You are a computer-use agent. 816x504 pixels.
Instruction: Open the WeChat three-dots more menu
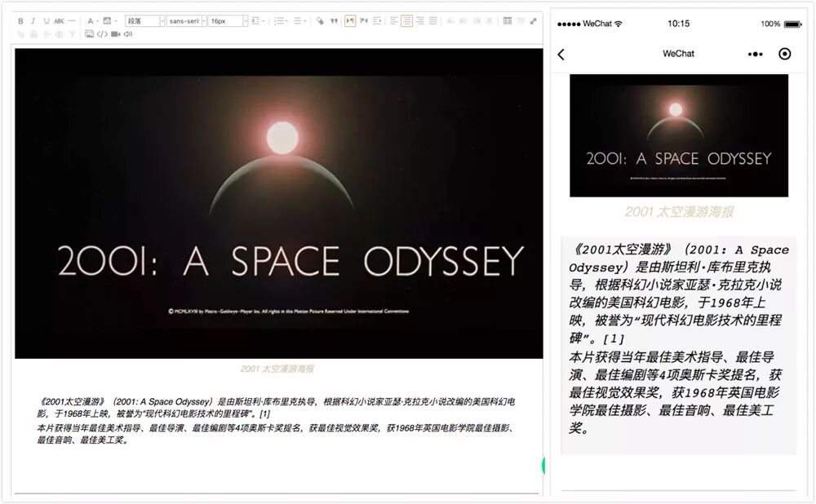click(755, 54)
